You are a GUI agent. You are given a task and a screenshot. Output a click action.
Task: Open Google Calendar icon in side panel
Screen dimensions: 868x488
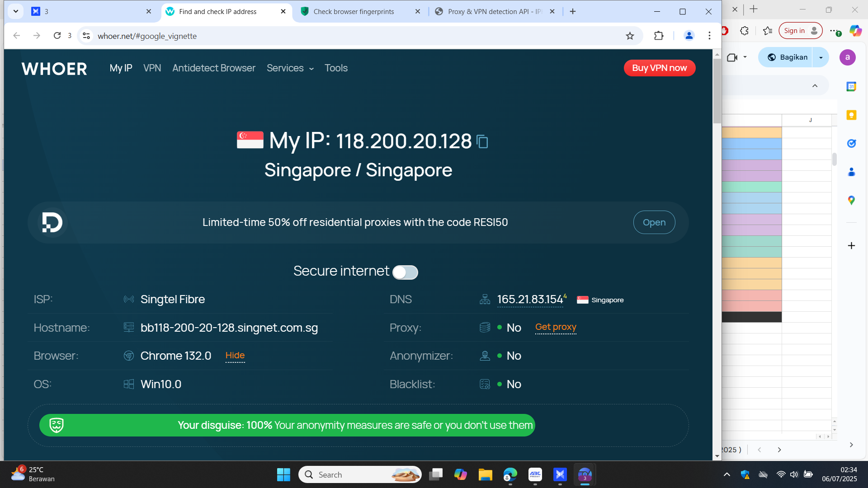coord(851,86)
